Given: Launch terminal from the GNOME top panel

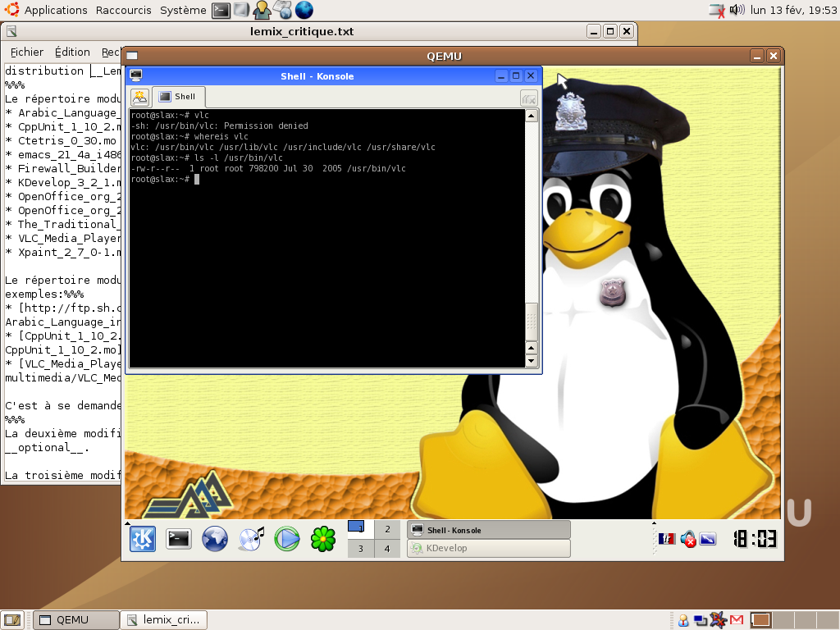Looking at the screenshot, I should pyautogui.click(x=221, y=10).
